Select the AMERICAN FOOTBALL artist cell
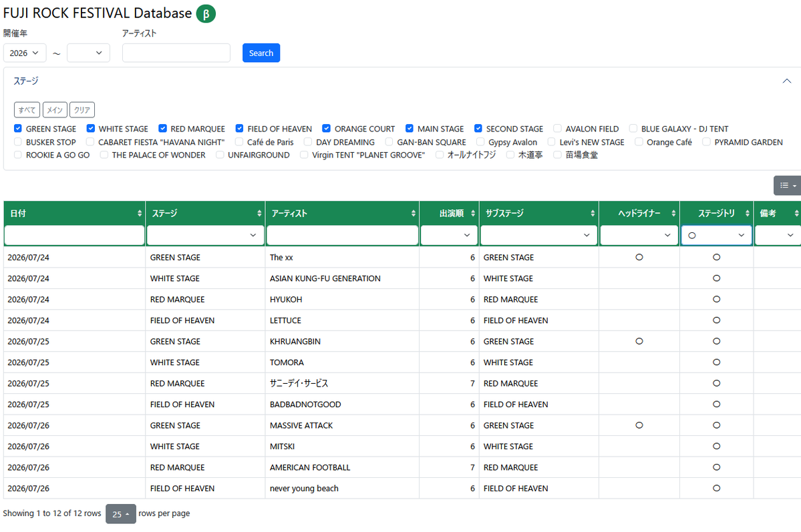The height and width of the screenshot is (532, 801). click(342, 467)
